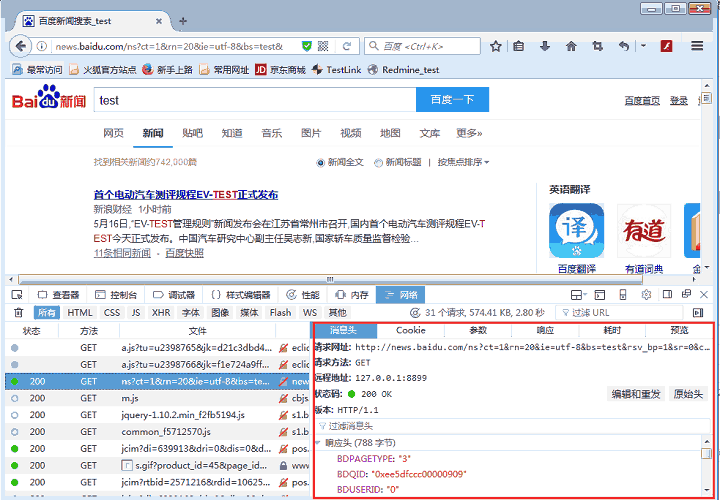Open the performance analysis stopwatch icon

pos(415,313)
